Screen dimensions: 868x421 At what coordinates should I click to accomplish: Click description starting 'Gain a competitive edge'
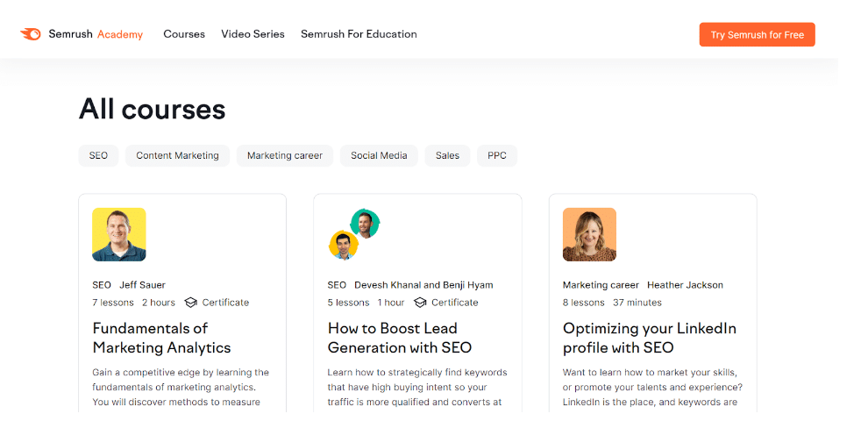click(x=181, y=387)
